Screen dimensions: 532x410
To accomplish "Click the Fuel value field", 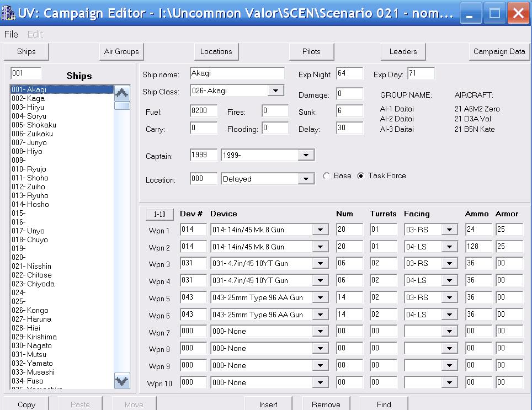I will coord(204,111).
